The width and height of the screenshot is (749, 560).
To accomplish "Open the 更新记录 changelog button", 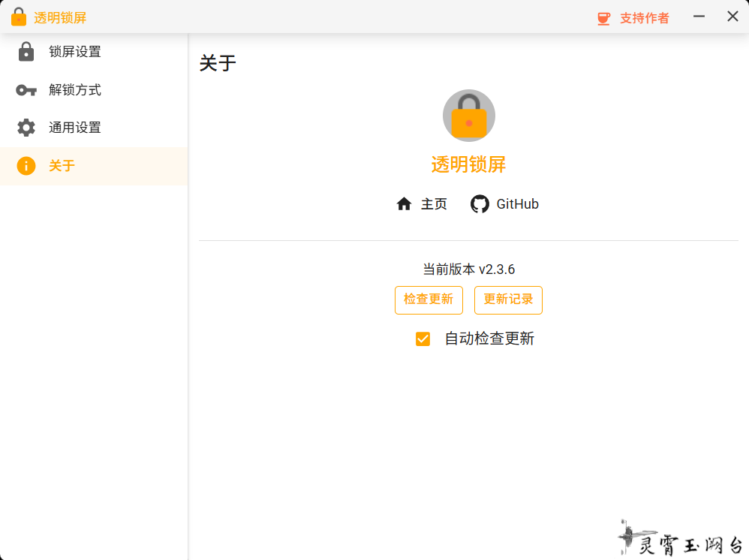I will 508,300.
